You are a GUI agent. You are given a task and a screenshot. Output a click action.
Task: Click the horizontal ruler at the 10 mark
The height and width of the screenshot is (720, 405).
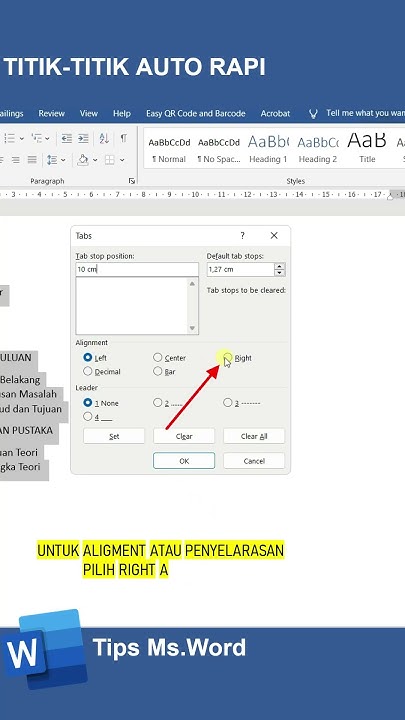(195, 195)
